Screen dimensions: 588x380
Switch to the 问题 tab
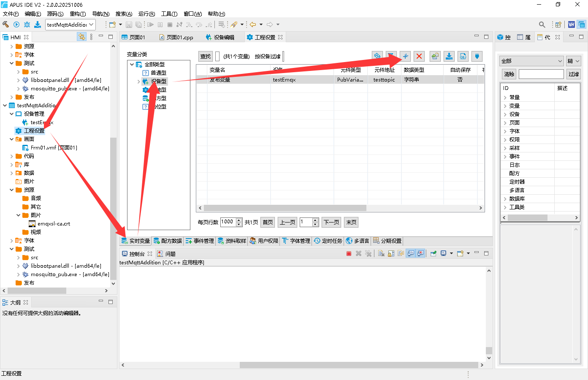point(166,254)
